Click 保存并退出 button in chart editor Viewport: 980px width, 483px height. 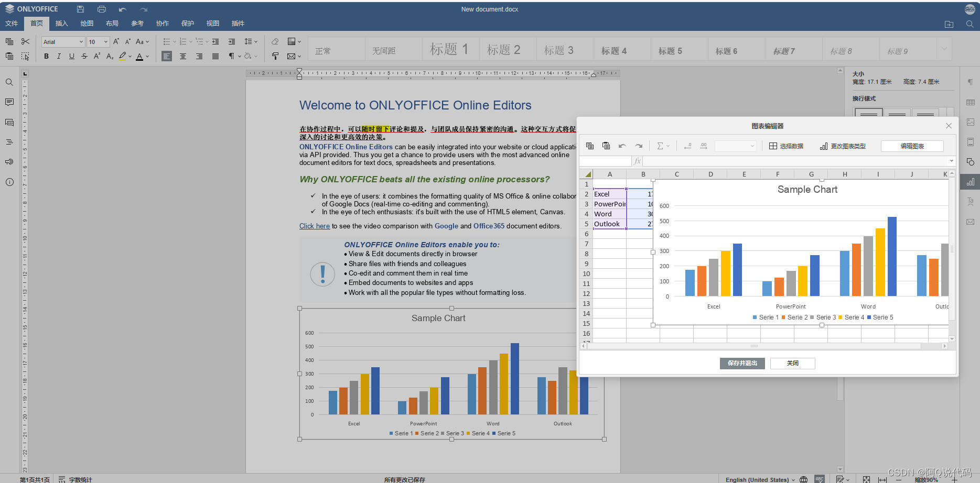[742, 363]
